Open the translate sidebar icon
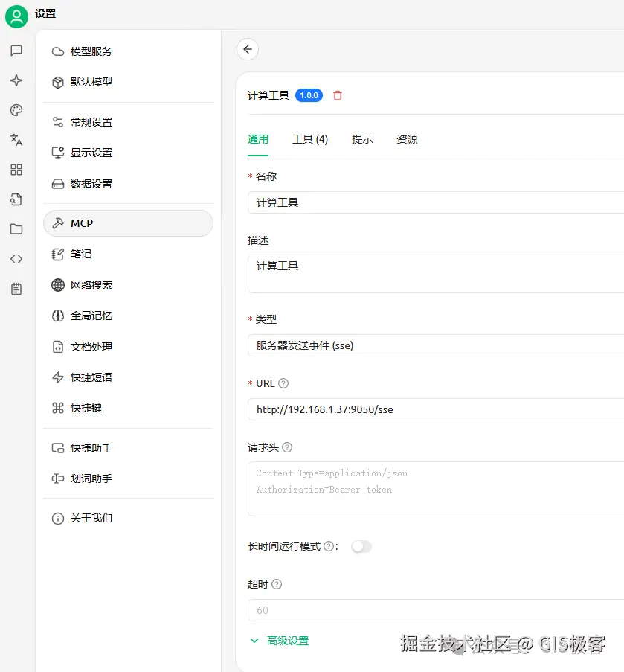The image size is (624, 672). point(16,140)
